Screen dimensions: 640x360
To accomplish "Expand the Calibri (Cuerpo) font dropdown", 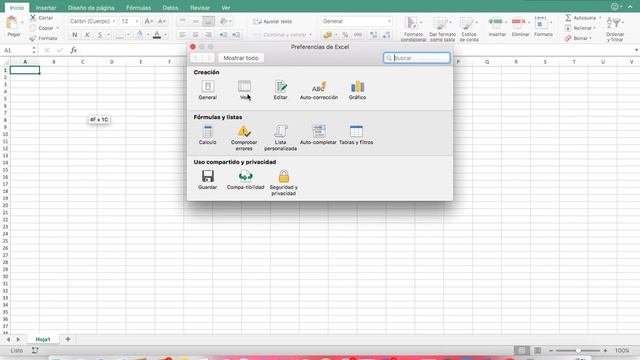I will pyautogui.click(x=114, y=21).
